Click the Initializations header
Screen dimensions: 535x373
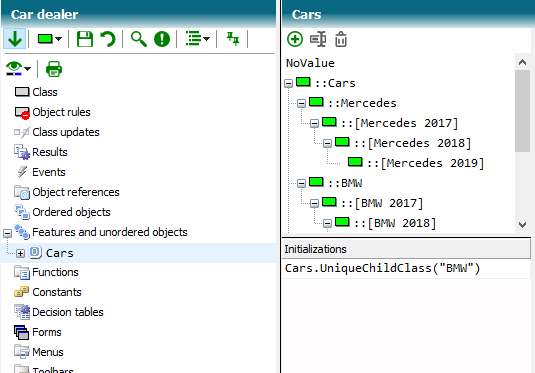[406, 249]
